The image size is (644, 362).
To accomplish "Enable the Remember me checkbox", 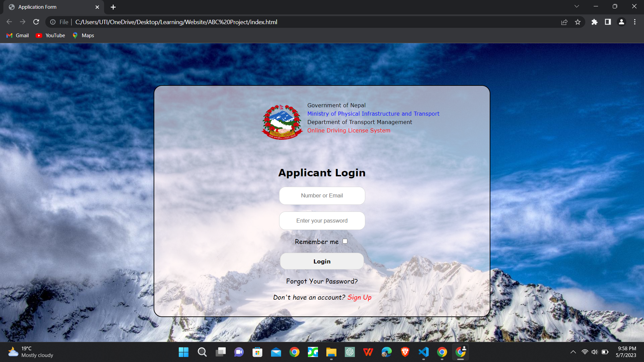I will click(345, 241).
